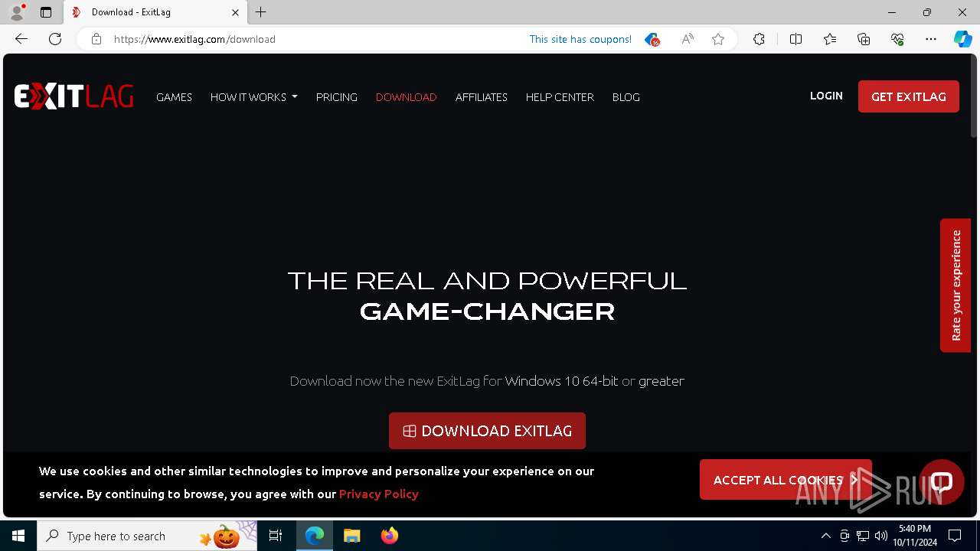Image resolution: width=980 pixels, height=551 pixels.
Task: Click the page vertical scrollbar
Action: [974, 96]
